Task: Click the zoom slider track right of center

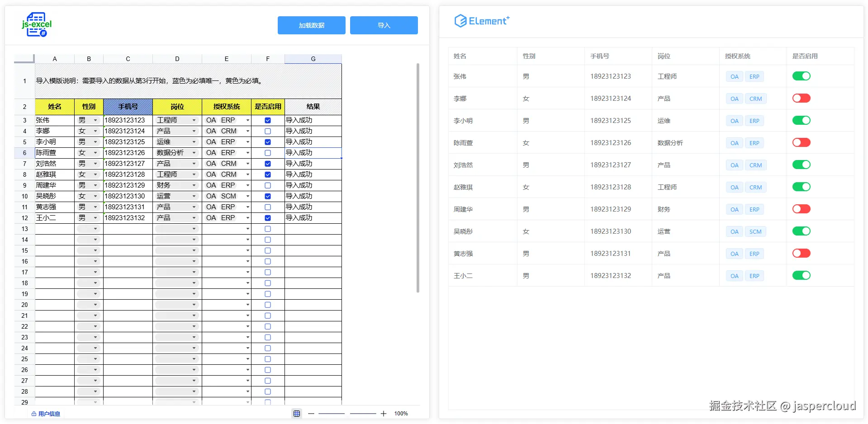Action: [363, 414]
